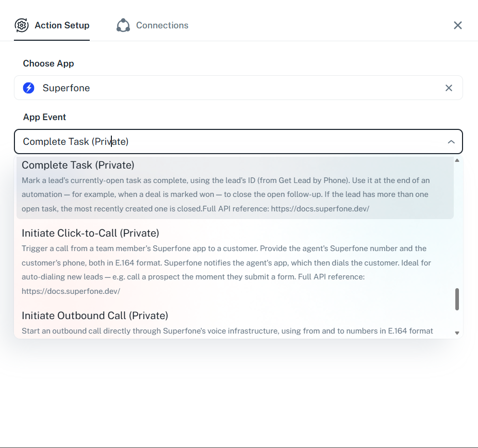The height and width of the screenshot is (448, 478).
Task: Open the Action Setup tab
Action: [x=52, y=25]
